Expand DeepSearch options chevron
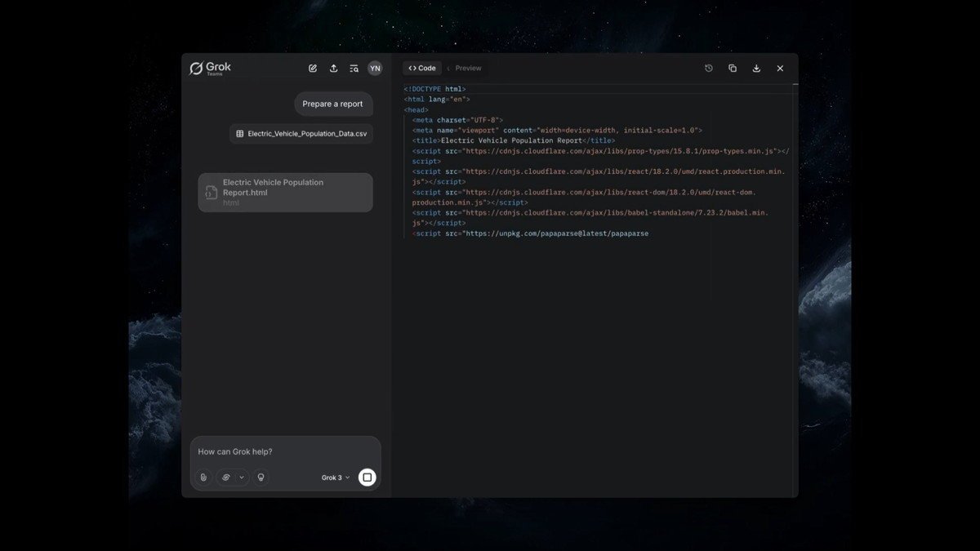The height and width of the screenshot is (551, 980). (241, 478)
